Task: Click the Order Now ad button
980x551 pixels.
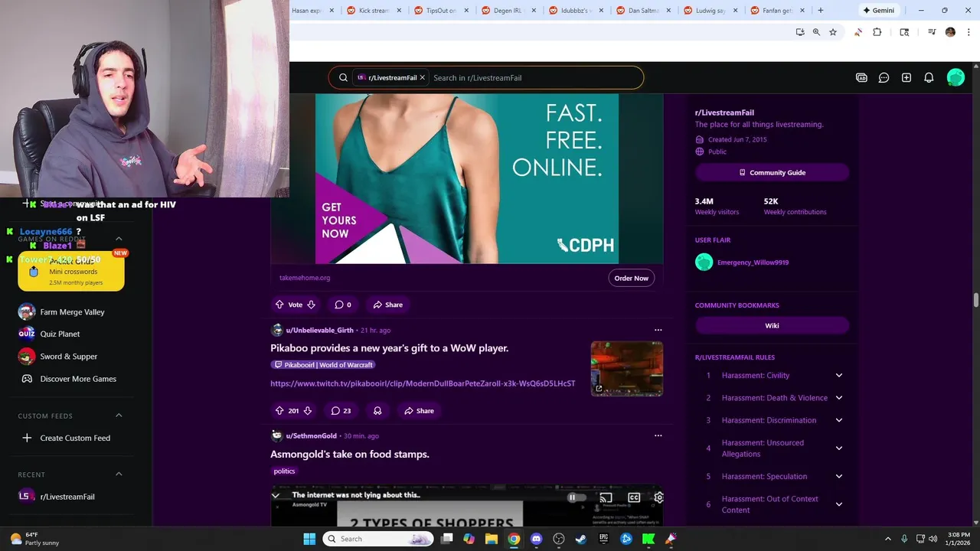Action: (x=632, y=278)
